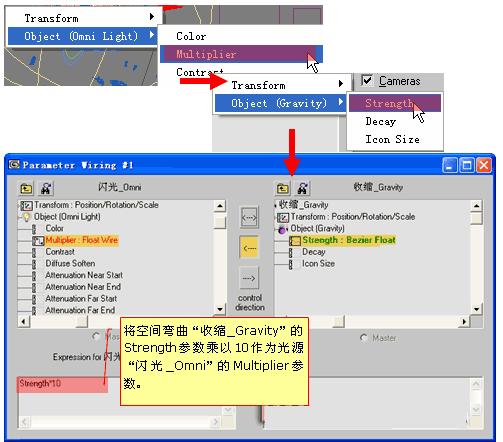Click parameter icon beside Gravity Decay row
Image resolution: width=503 pixels, height=442 pixels.
(x=290, y=252)
